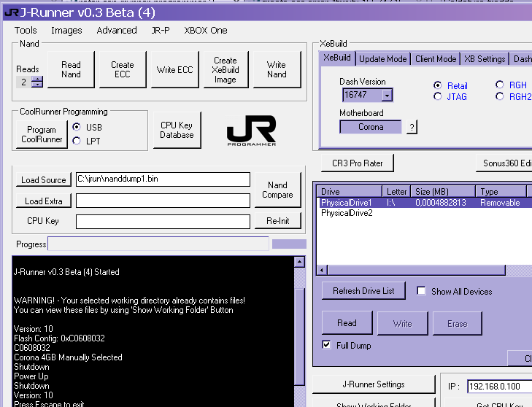This screenshot has width=532, height=407.
Task: Click the Read Nand button
Action: click(x=71, y=69)
